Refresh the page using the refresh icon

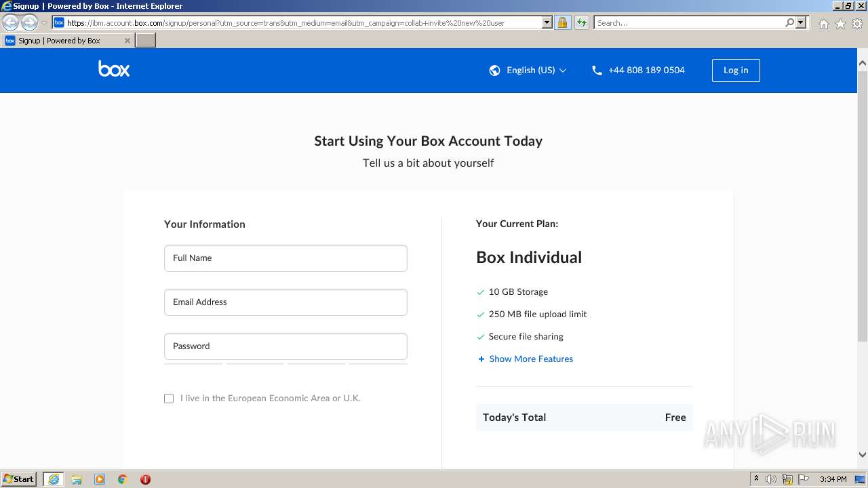581,22
